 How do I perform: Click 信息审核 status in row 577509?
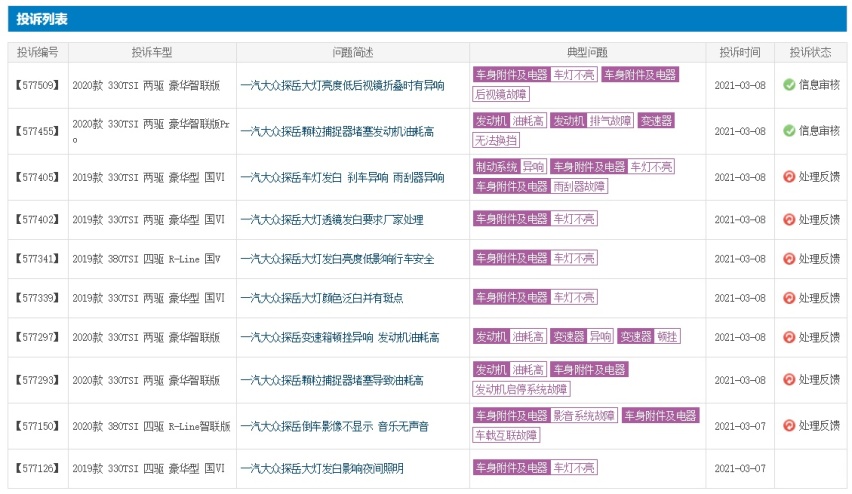click(x=819, y=85)
